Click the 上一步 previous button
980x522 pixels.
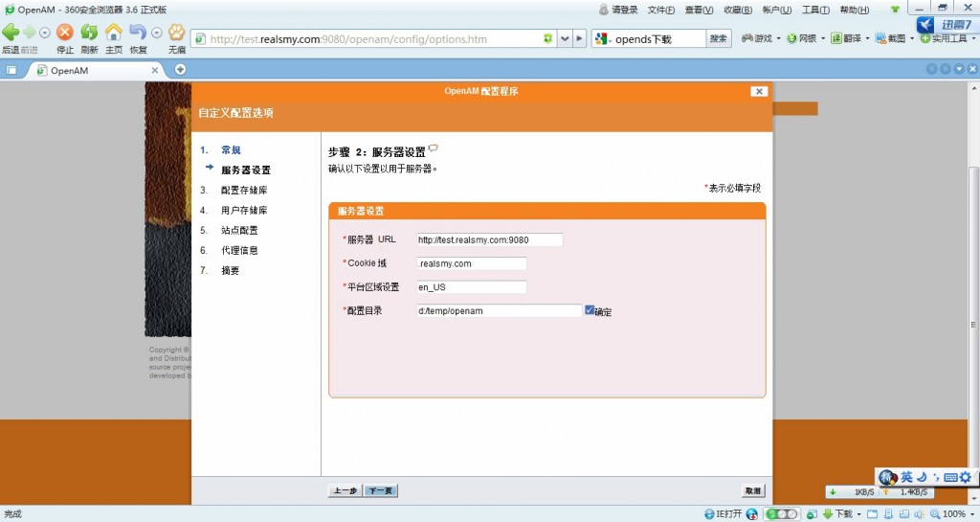pos(345,490)
